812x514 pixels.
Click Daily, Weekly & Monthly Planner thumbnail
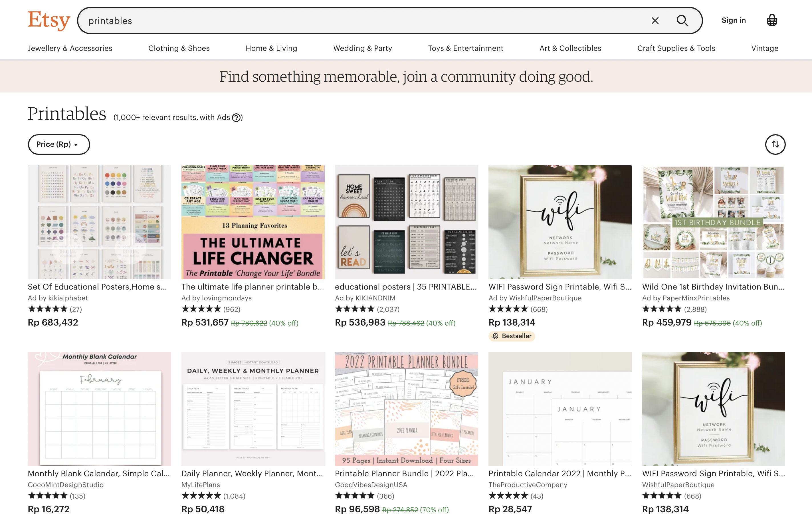pos(253,408)
